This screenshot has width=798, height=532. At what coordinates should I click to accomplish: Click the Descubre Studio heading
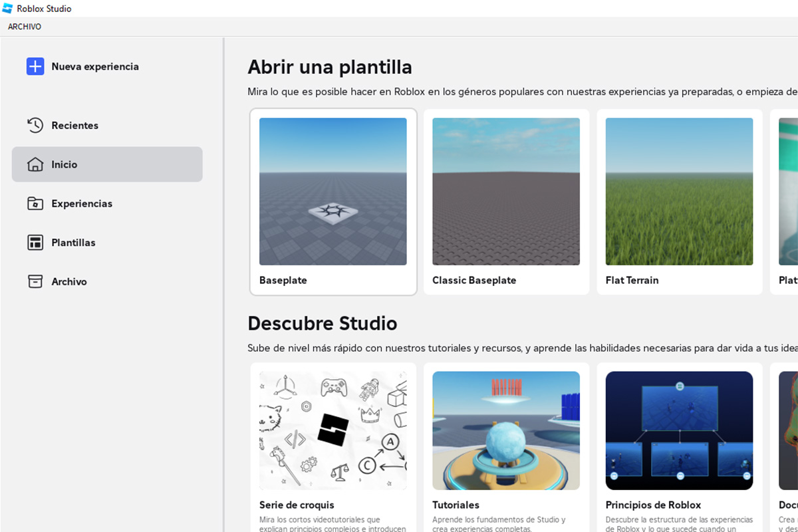point(323,323)
